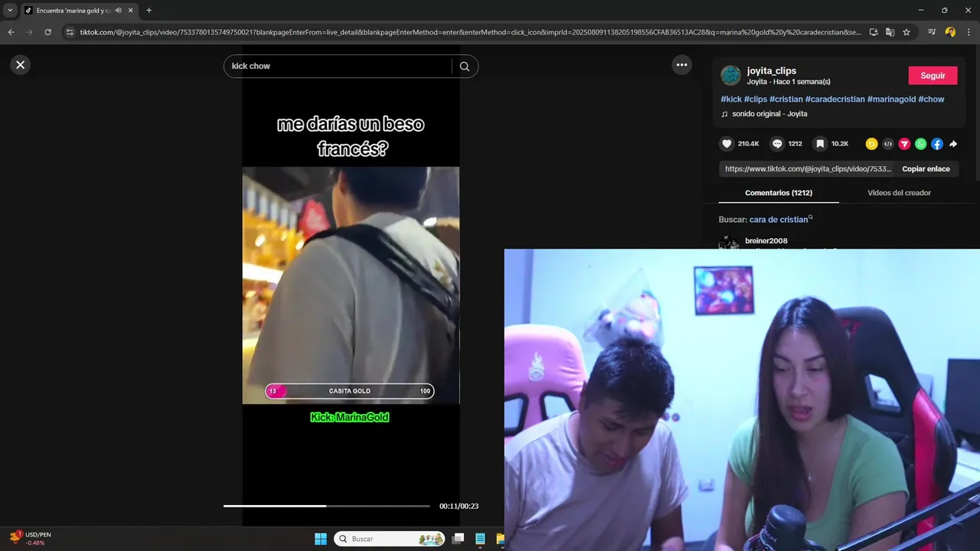The height and width of the screenshot is (551, 980).
Task: Select the video URL text field
Action: (808, 169)
